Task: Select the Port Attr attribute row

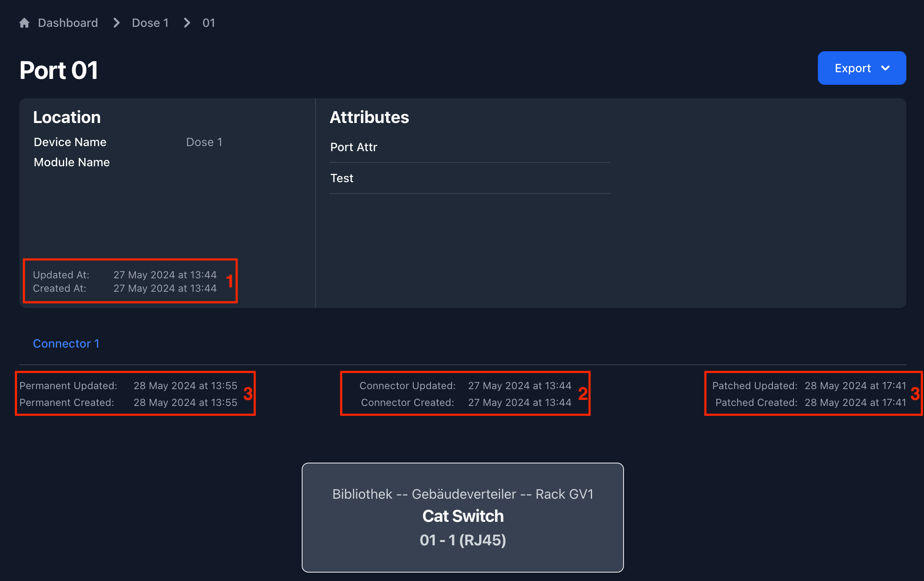Action: coord(354,147)
